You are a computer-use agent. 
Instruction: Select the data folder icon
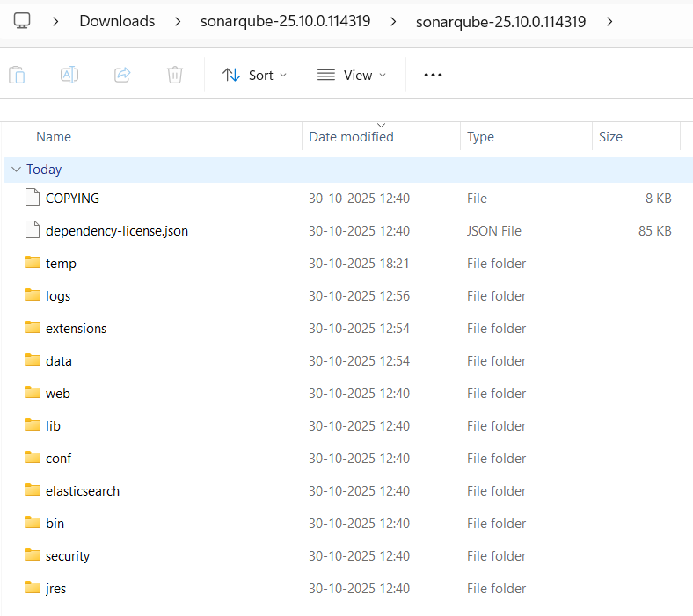(33, 360)
